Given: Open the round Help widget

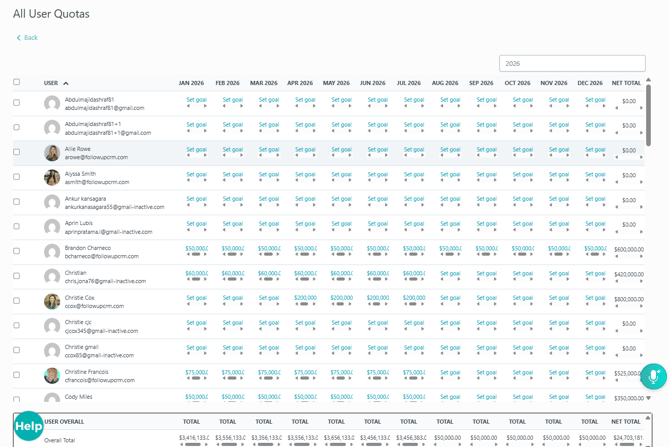Looking at the screenshot, I should pyautogui.click(x=29, y=426).
